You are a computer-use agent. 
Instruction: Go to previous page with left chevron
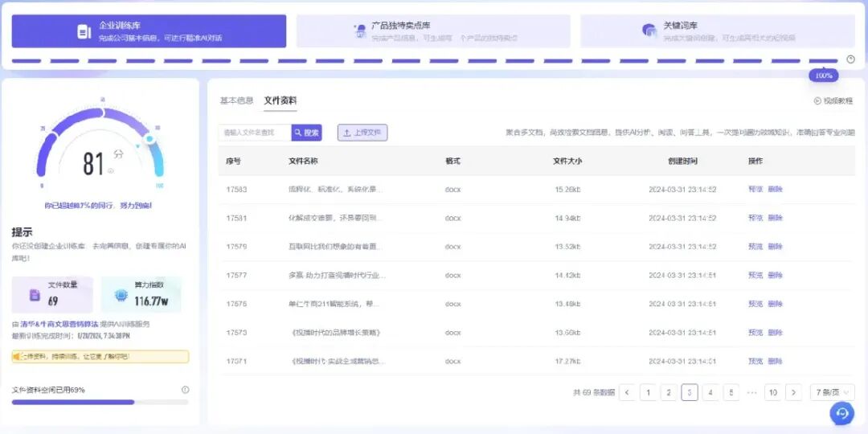tap(627, 392)
